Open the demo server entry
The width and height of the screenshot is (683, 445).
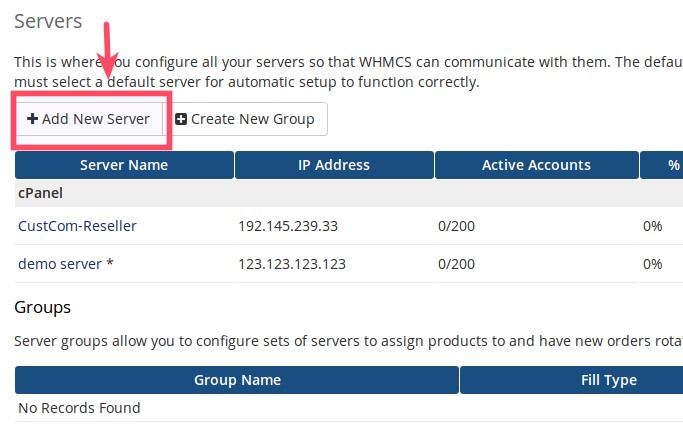tap(65, 264)
